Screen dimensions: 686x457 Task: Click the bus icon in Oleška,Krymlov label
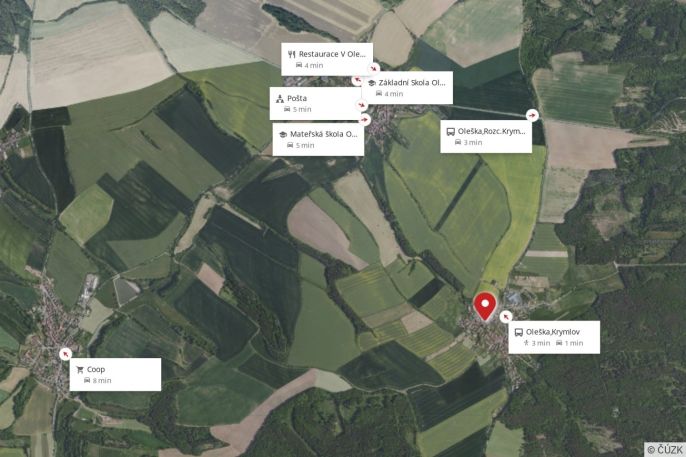coord(518,332)
